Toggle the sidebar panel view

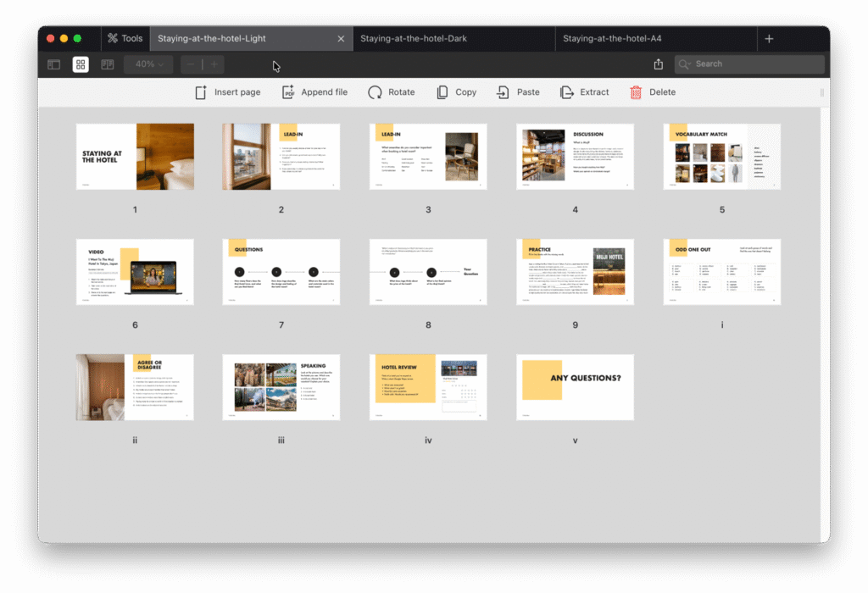[53, 64]
